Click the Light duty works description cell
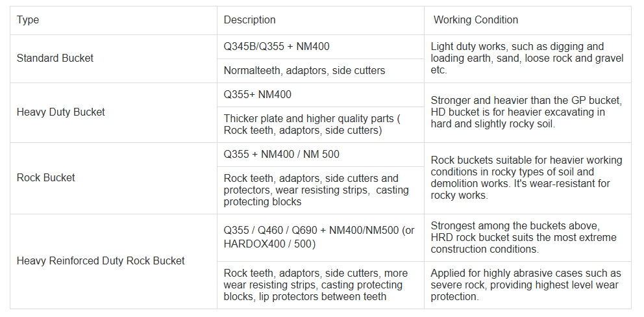Screen dimensions: 644x317 [526, 58]
